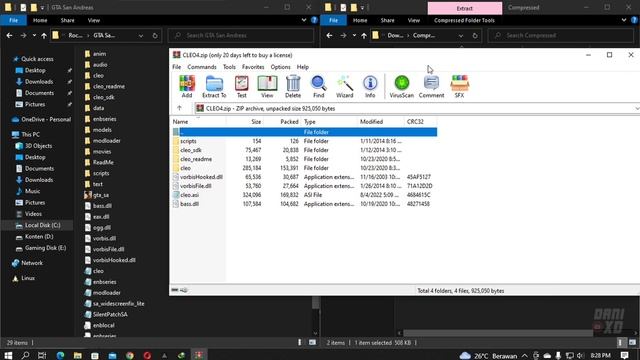
Task: Click the Add icon in WinRAR toolbar
Action: pyautogui.click(x=187, y=87)
